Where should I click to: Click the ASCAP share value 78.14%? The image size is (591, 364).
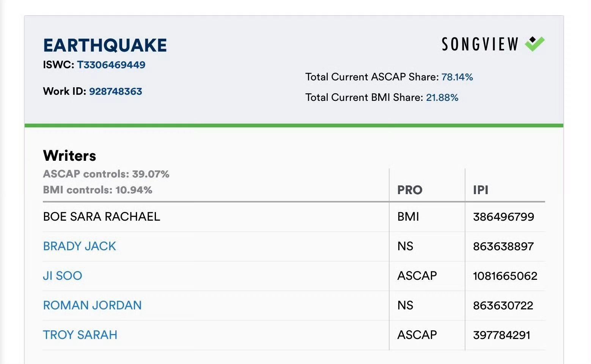(457, 77)
